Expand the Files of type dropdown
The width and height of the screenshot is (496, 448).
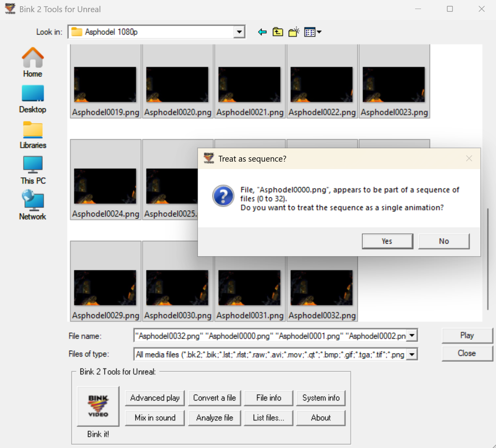412,354
